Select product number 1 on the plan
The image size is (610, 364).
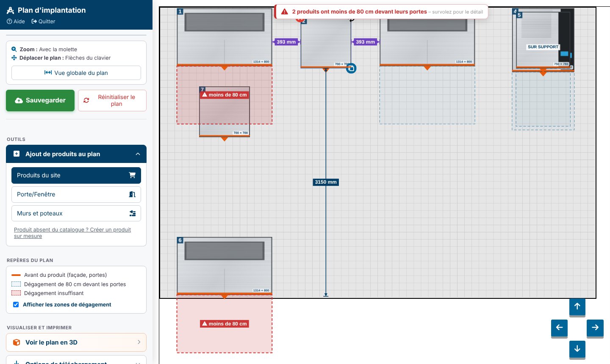[225, 37]
